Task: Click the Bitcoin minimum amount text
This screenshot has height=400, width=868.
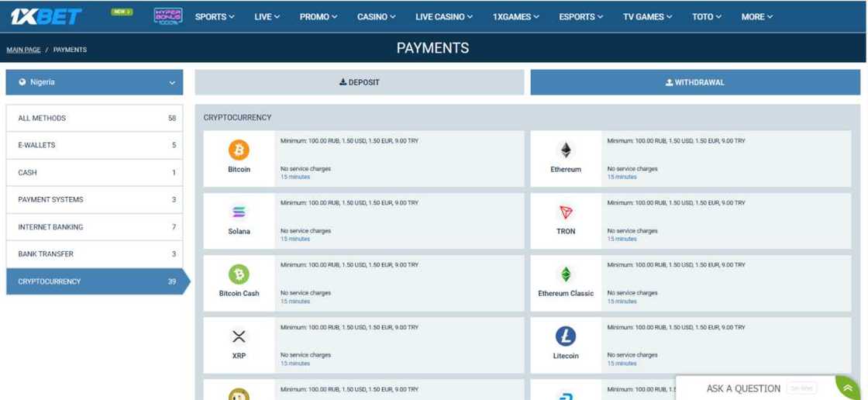Action: tap(350, 141)
